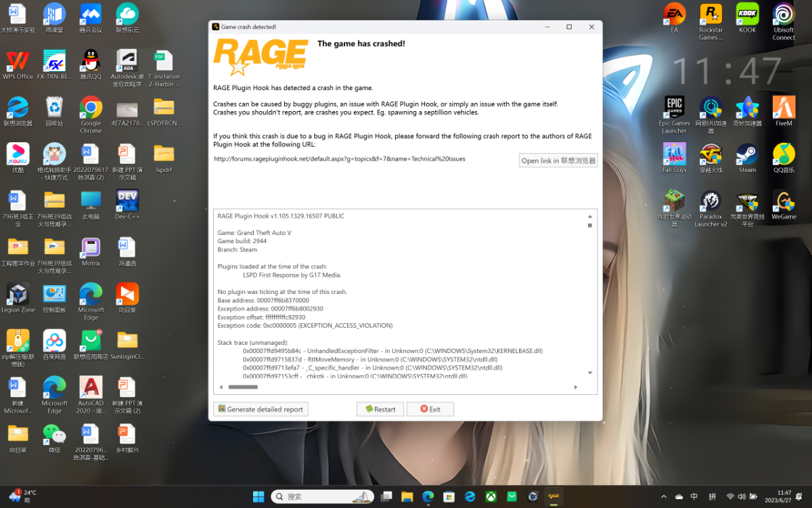The height and width of the screenshot is (508, 812).
Task: Open the 完美世界竞技平台 desktop shortcut
Action: 747,209
